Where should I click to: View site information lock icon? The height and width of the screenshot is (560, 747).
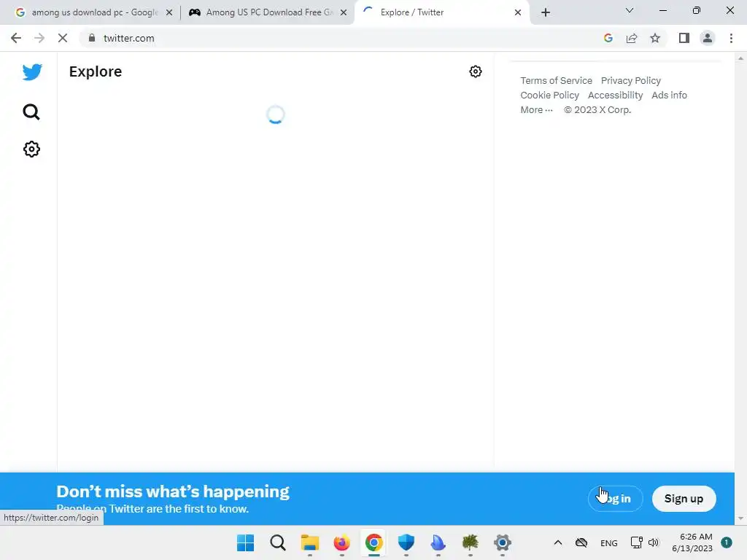[92, 38]
